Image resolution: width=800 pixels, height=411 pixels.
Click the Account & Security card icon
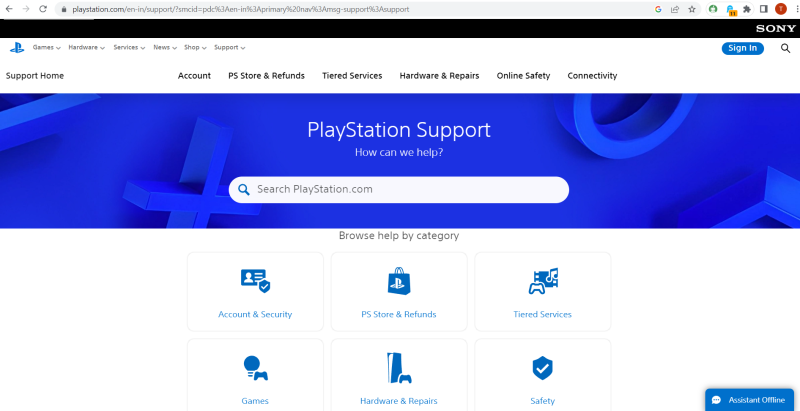coord(256,281)
